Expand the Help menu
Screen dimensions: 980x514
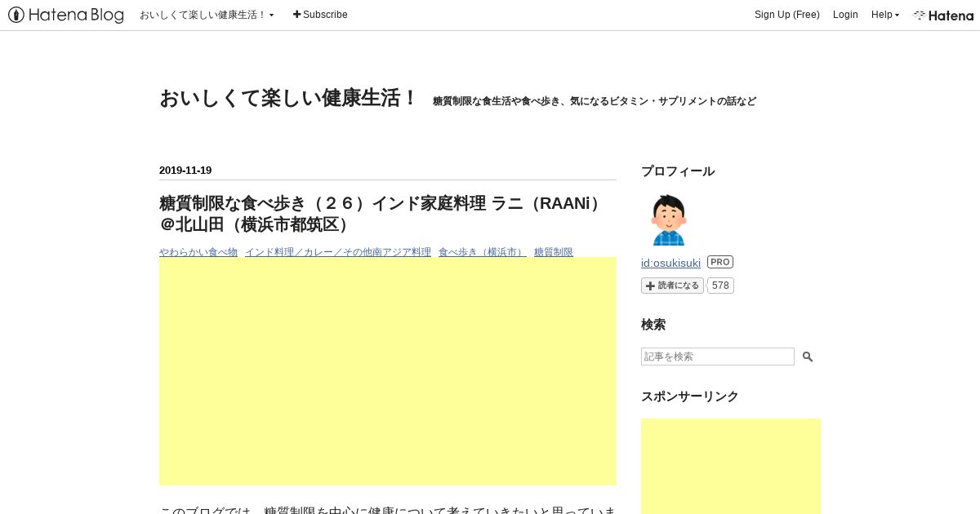[884, 15]
